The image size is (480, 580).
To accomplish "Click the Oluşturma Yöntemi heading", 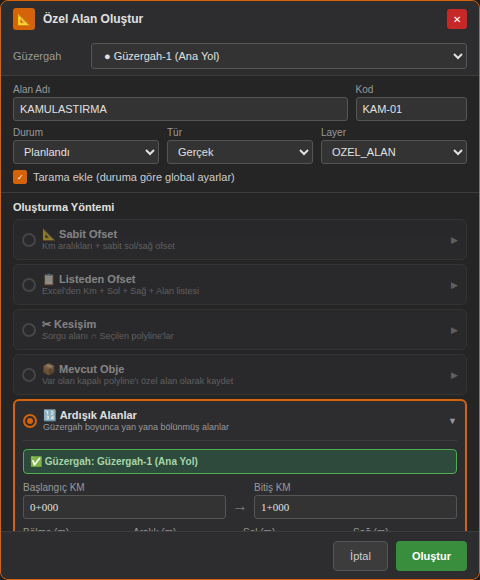I will coord(64,207).
